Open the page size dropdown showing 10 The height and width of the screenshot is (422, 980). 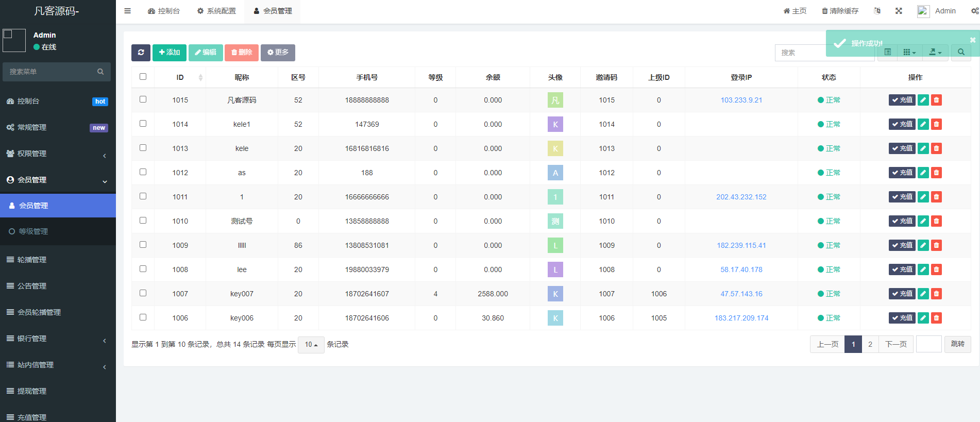[311, 345]
